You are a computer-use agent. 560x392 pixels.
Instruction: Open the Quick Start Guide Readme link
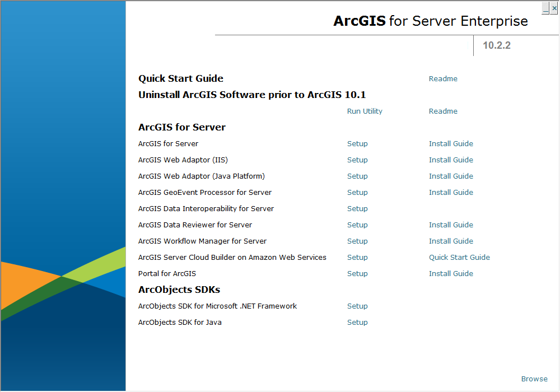443,78
